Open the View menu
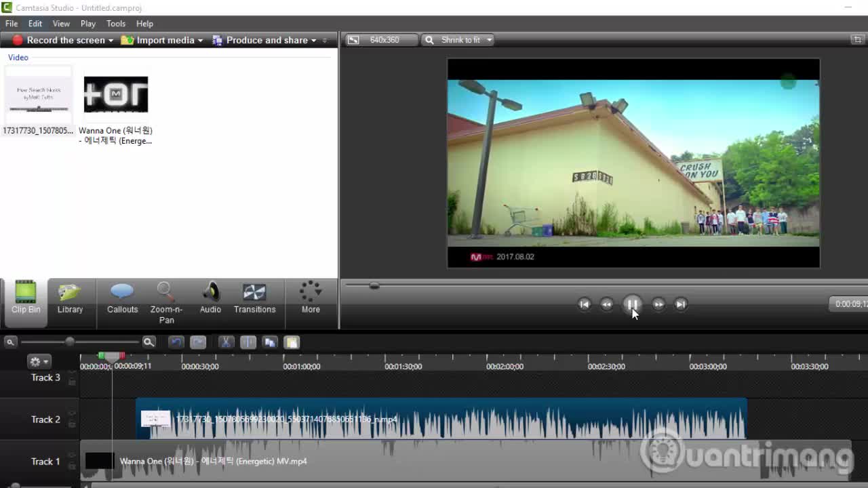 (x=61, y=24)
